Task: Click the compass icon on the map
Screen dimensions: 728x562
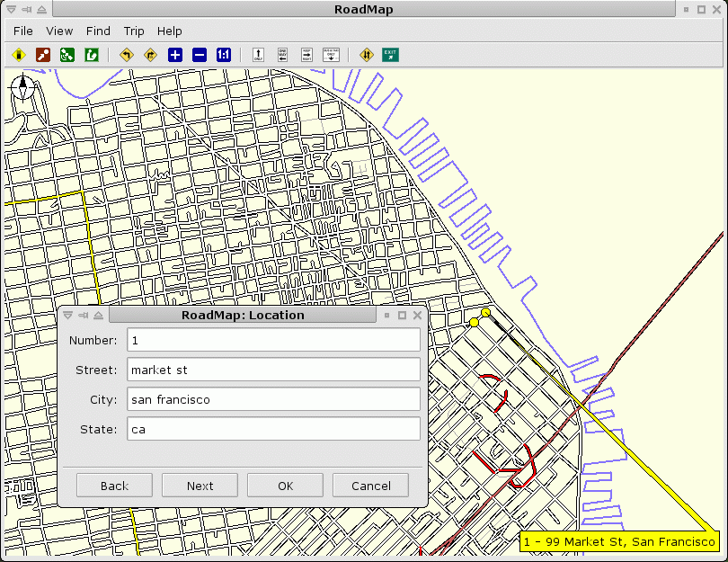Action: point(22,87)
